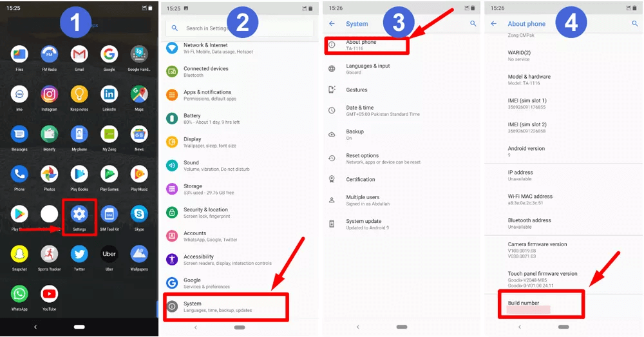
Task: Tap the Build number entry
Action: pos(542,305)
